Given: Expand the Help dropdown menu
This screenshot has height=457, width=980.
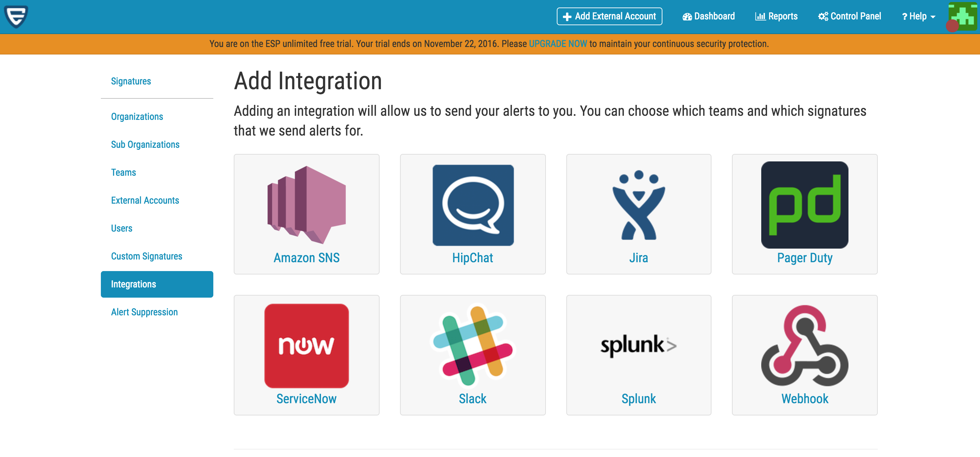Looking at the screenshot, I should 918,16.
